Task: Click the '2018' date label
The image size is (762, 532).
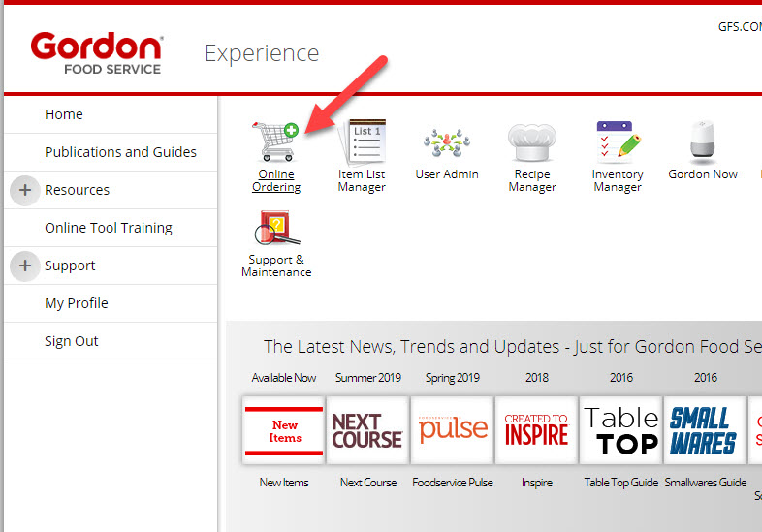Action: click(x=537, y=378)
